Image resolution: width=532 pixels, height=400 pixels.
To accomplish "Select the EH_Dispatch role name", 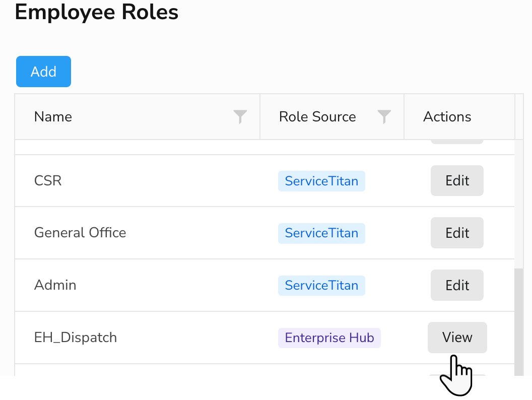I will pos(76,338).
